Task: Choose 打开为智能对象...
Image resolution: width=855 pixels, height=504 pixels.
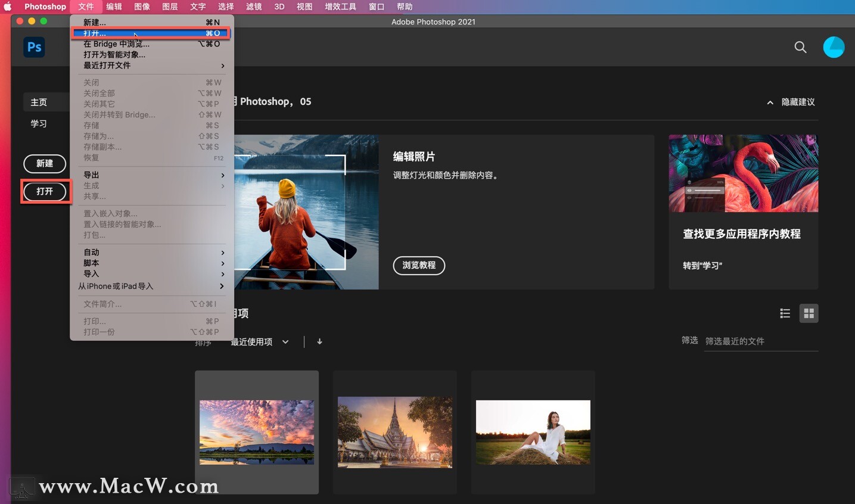Action: [x=151, y=55]
